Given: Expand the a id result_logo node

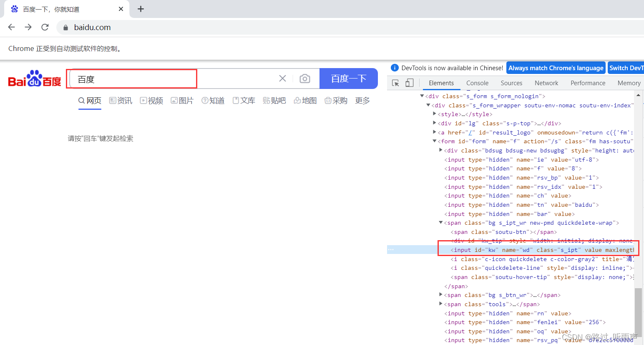Looking at the screenshot, I should pos(435,132).
